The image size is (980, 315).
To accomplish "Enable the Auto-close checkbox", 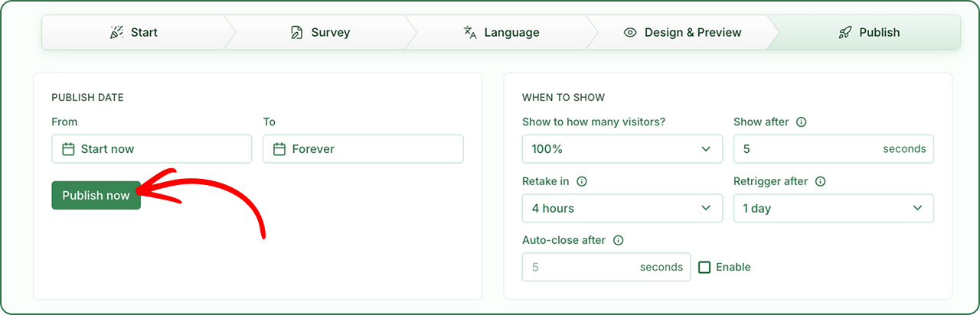I will click(x=704, y=268).
